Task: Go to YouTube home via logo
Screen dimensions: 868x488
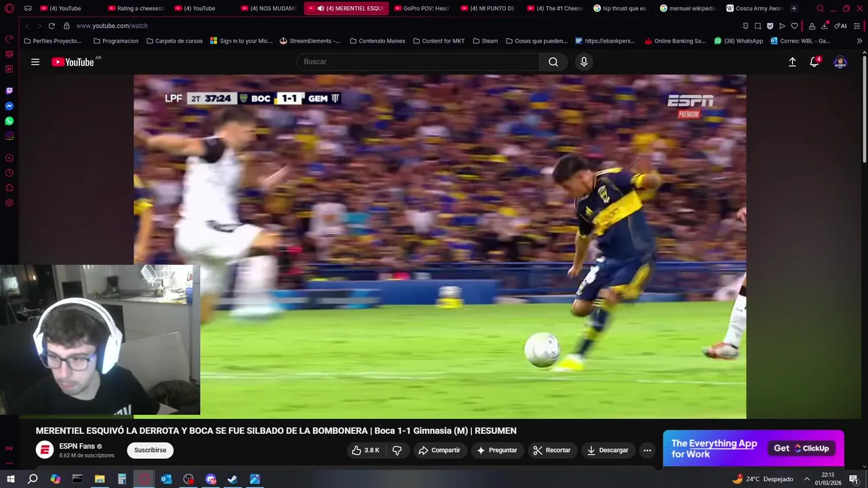Action: (x=73, y=62)
